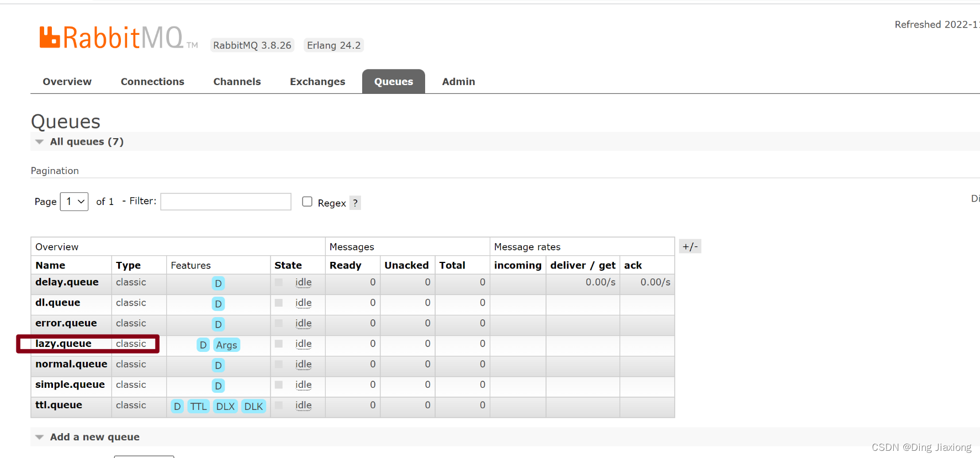Click the TTL badge for ttl.queue

[x=198, y=406]
